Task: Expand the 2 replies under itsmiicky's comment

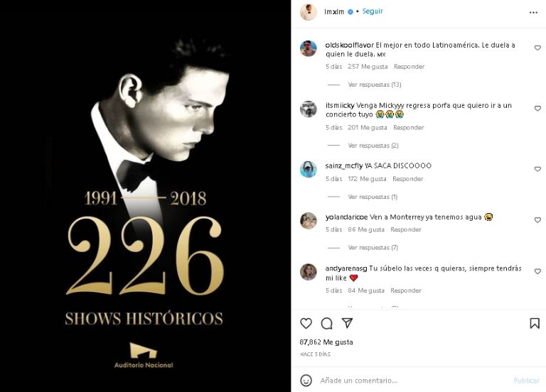Action: pos(373,146)
